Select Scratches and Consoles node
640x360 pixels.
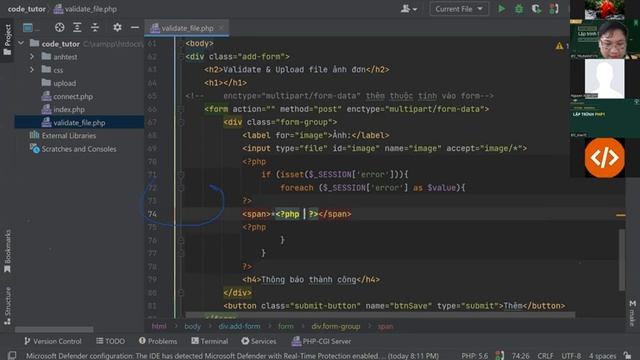click(x=78, y=149)
